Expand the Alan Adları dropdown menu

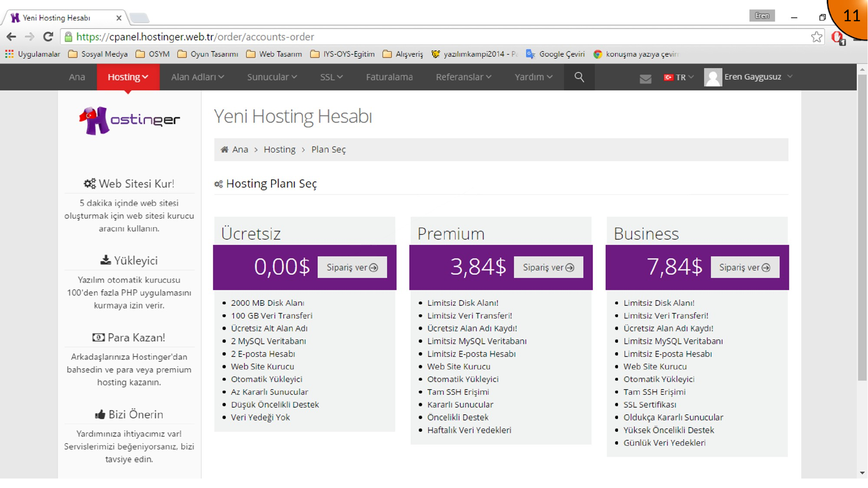tap(197, 77)
